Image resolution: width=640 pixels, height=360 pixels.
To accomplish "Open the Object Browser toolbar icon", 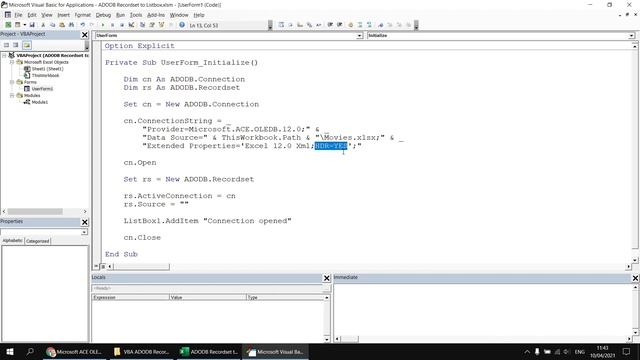I will (162, 25).
